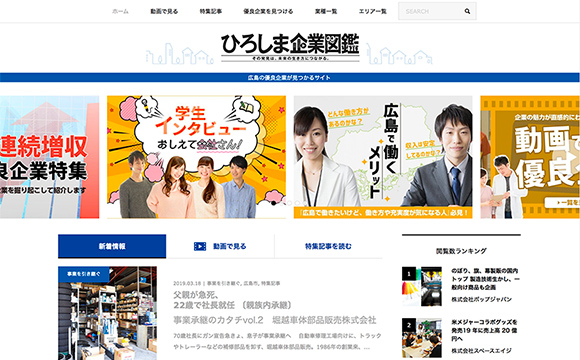Open the 動画で見る top menu item

click(x=164, y=11)
